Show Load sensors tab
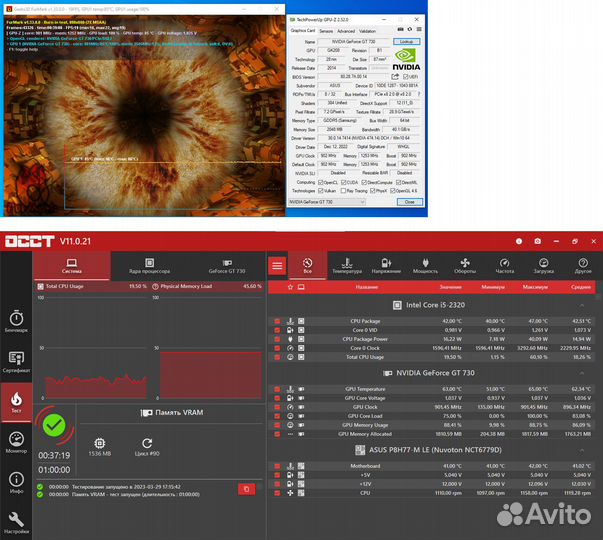Screen dimensions: 603x540 pyautogui.click(x=543, y=266)
